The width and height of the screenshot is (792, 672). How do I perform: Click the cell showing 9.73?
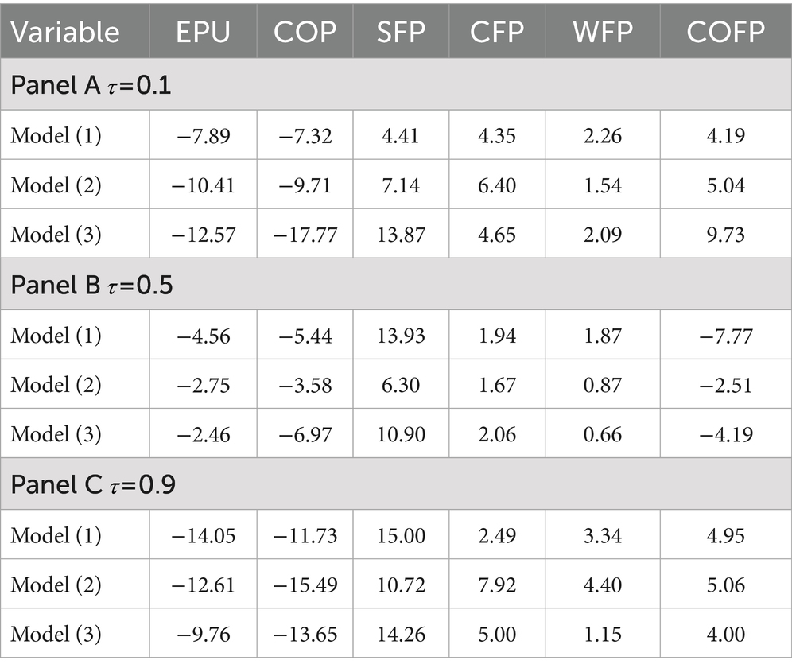pos(725,235)
